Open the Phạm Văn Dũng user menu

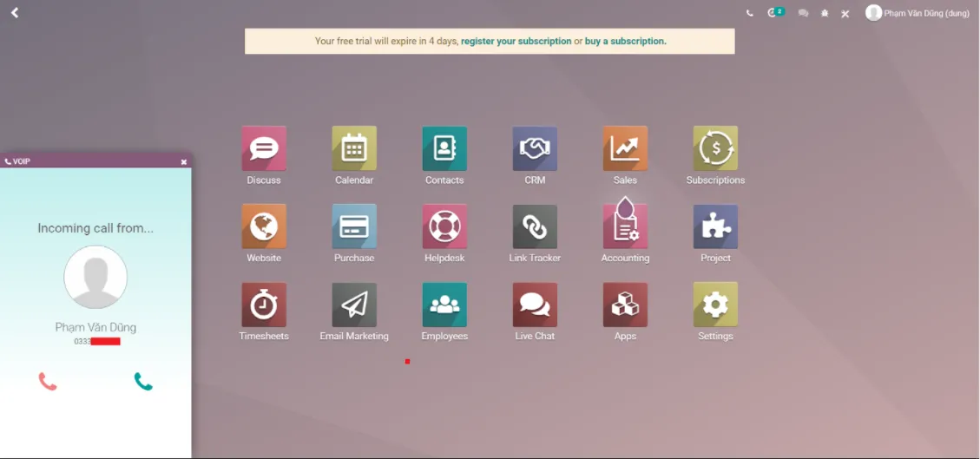918,13
